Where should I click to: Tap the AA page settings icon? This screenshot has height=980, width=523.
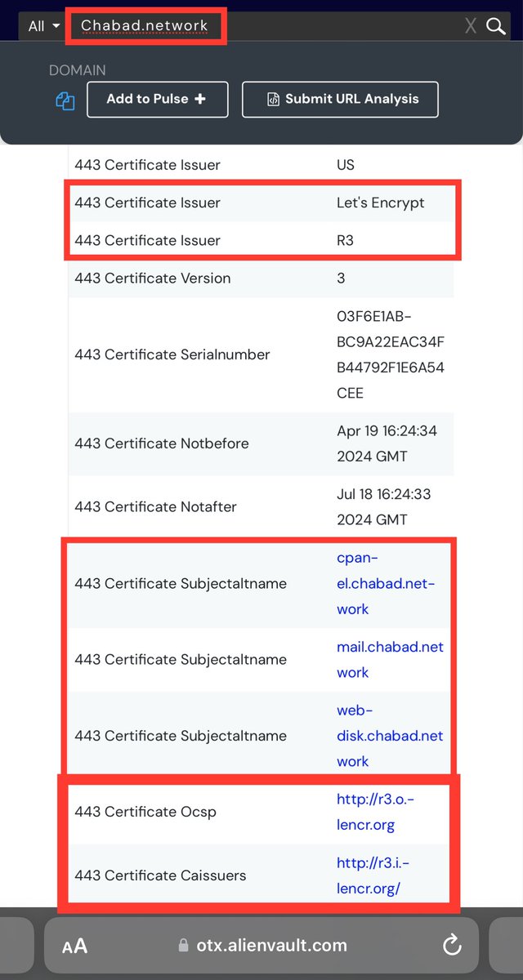coord(74,947)
